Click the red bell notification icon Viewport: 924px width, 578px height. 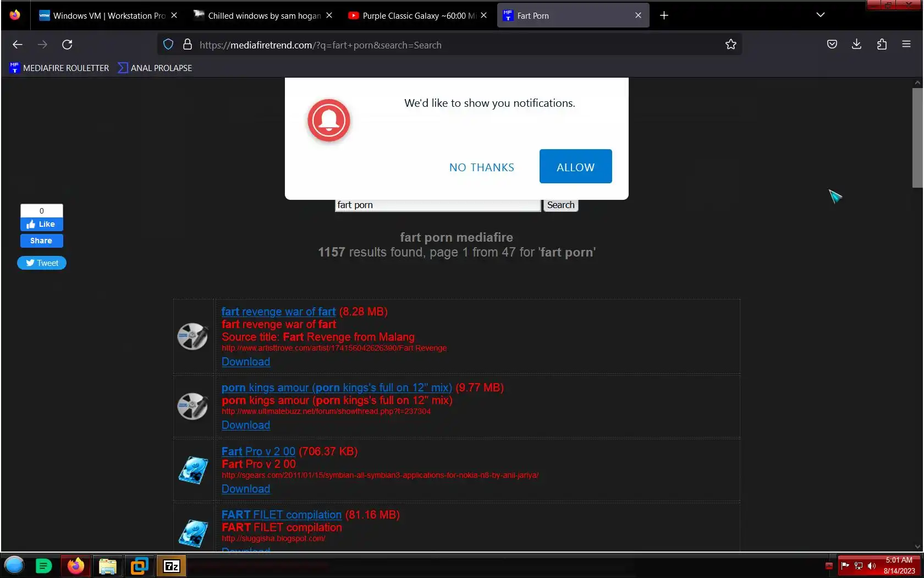(x=329, y=120)
